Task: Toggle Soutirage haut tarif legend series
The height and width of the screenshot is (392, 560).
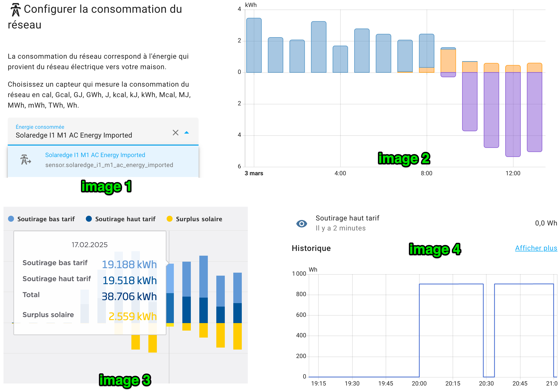Action: pyautogui.click(x=125, y=219)
